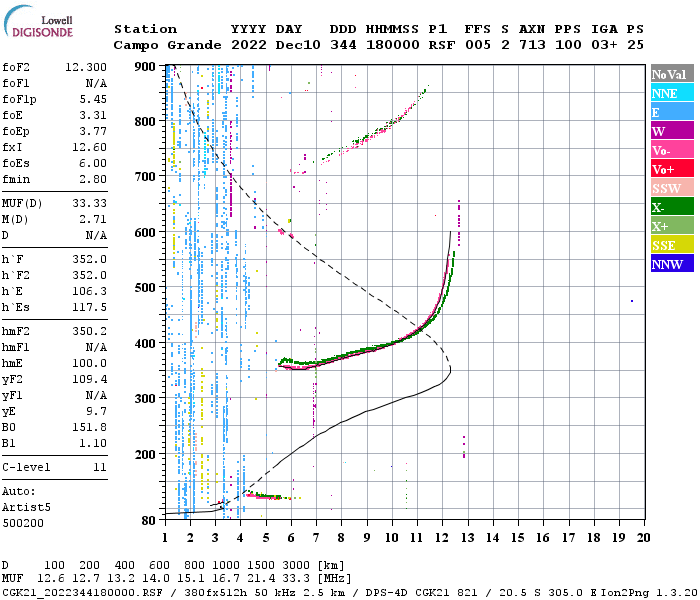Image resolution: width=700 pixels, height=600 pixels.
Task: Select the yF2 value 109.4
Action: 90,379
